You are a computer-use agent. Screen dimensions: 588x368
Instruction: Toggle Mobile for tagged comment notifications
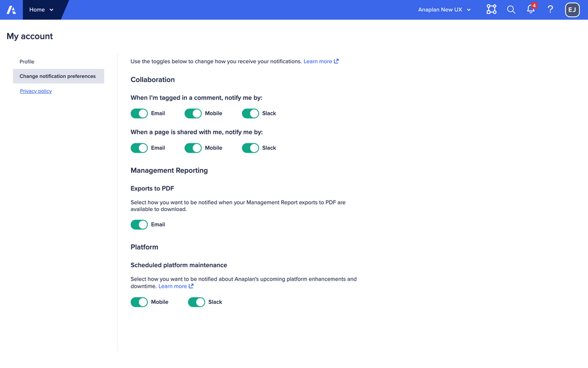(193, 113)
